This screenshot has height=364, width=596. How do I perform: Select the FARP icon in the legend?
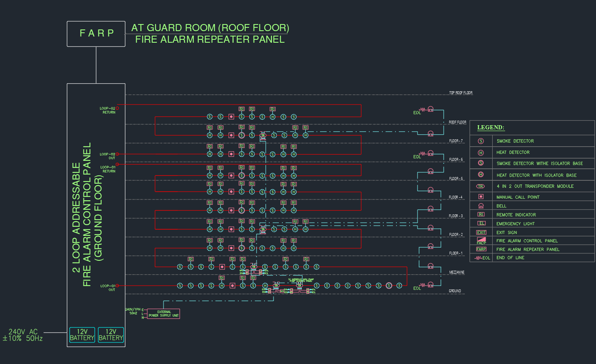pos(481,249)
